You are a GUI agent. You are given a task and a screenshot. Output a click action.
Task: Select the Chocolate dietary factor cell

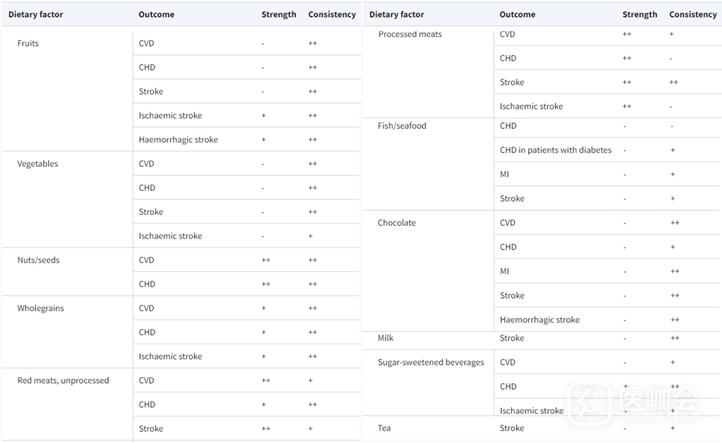click(397, 223)
